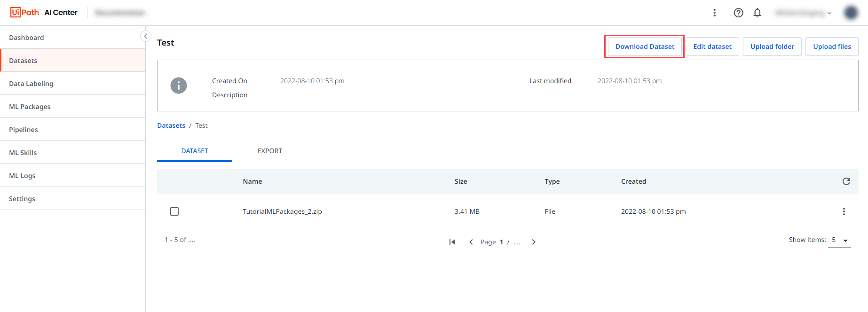Viewport: 868px width, 312px height.
Task: Open the help question mark icon
Action: click(x=738, y=13)
